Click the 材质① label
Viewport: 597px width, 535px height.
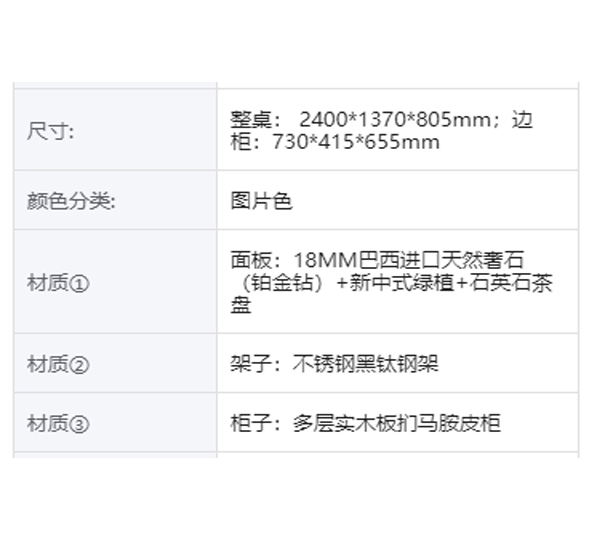point(58,283)
